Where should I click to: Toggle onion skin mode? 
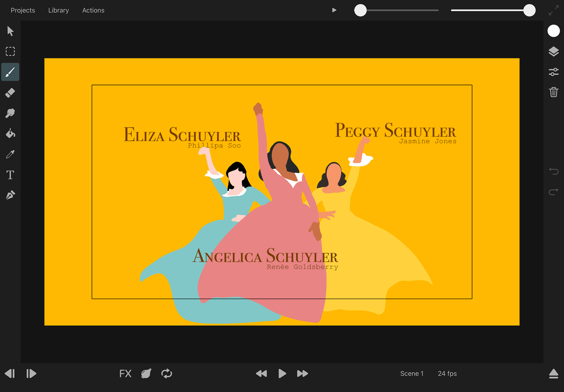[x=146, y=373]
